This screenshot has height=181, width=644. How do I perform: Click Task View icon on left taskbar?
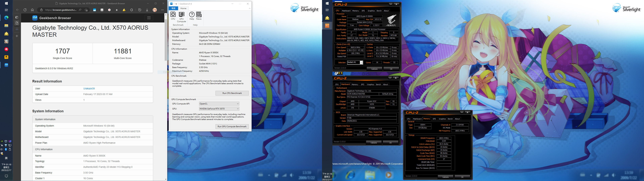tap(6, 10)
